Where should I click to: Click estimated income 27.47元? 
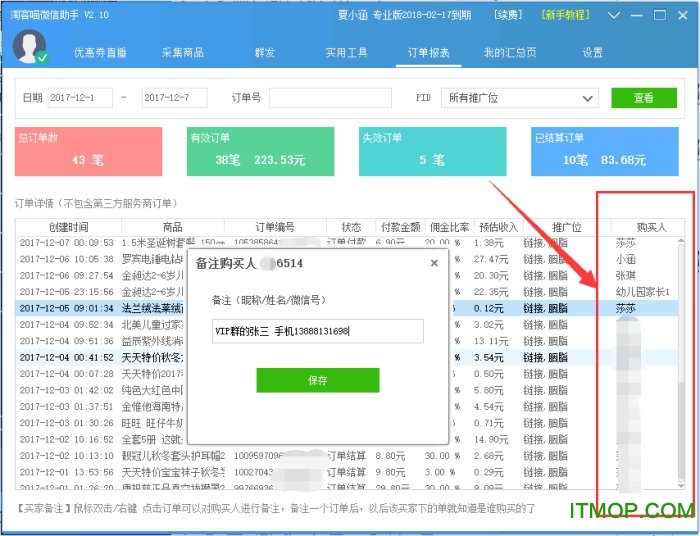491,259
